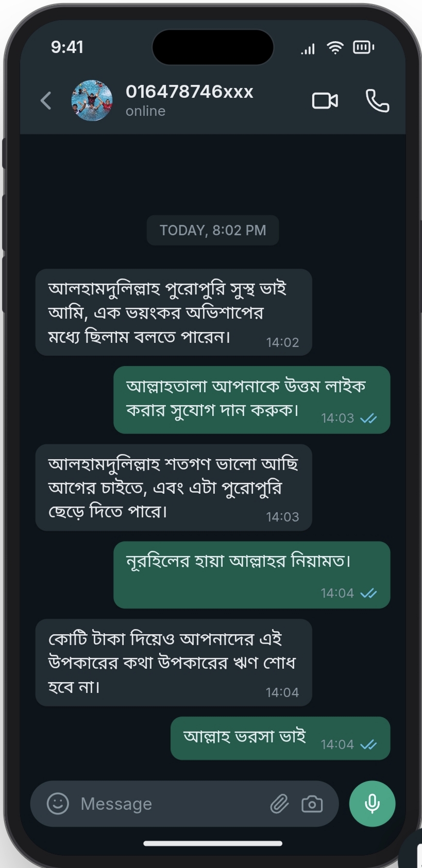Tap the back arrow in chat header

[46, 100]
